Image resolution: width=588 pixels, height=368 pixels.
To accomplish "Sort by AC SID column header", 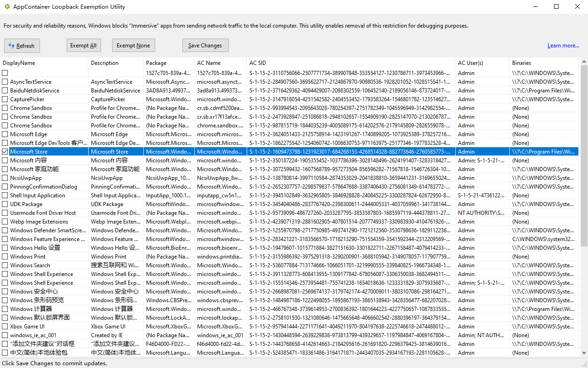I will (351, 63).
